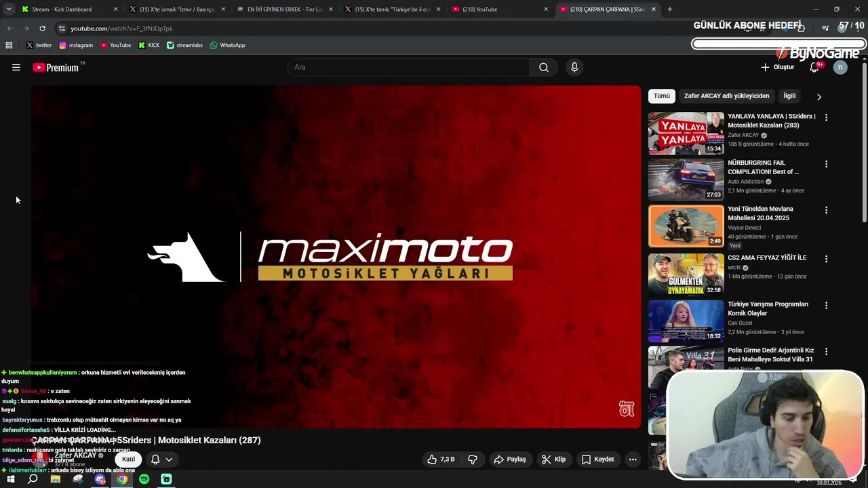Screen dimensions: 868x488
Task: Share the video via Paylaş
Action: pyautogui.click(x=510, y=460)
